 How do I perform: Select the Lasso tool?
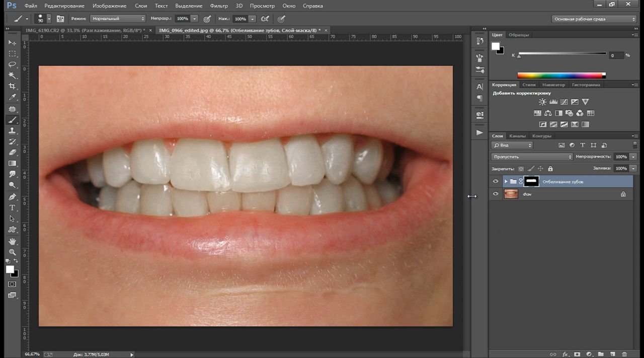pyautogui.click(x=13, y=64)
